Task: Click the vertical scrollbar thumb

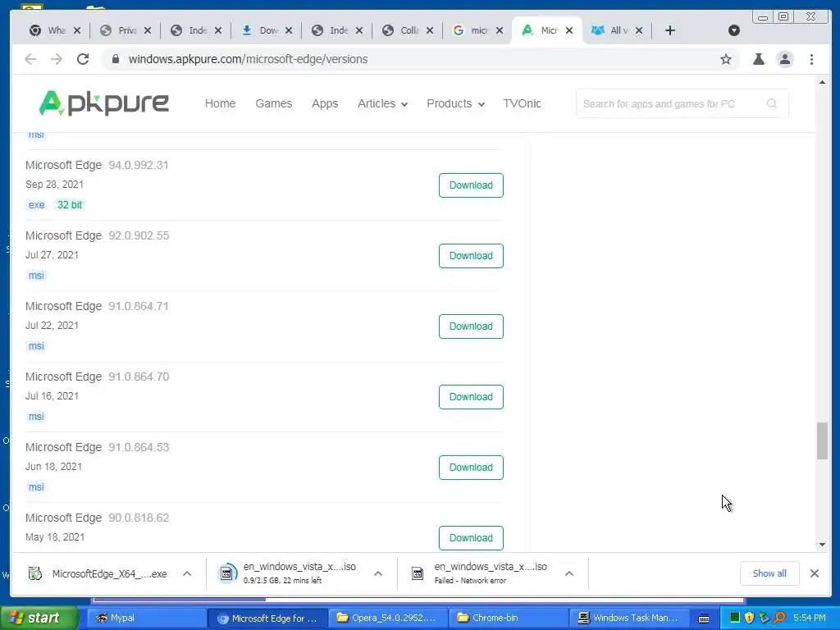Action: (822, 441)
